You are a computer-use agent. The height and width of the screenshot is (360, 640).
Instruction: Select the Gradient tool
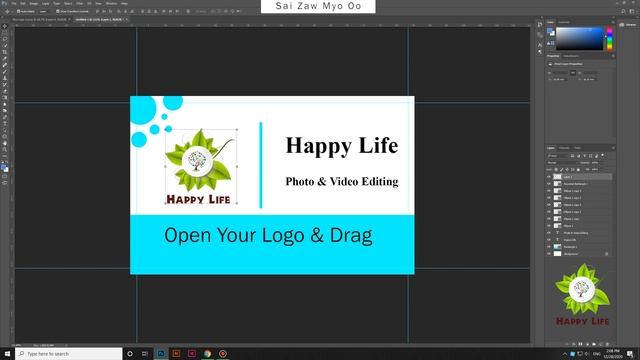5,98
